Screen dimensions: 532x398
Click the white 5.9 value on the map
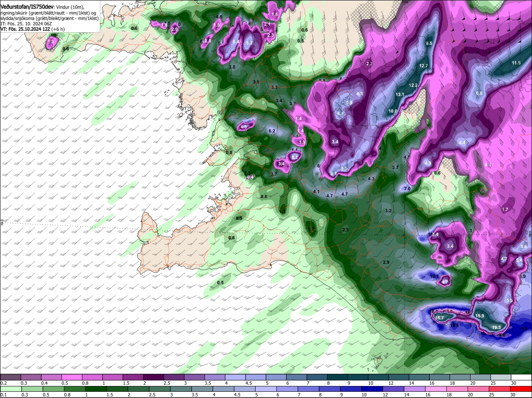349,103
